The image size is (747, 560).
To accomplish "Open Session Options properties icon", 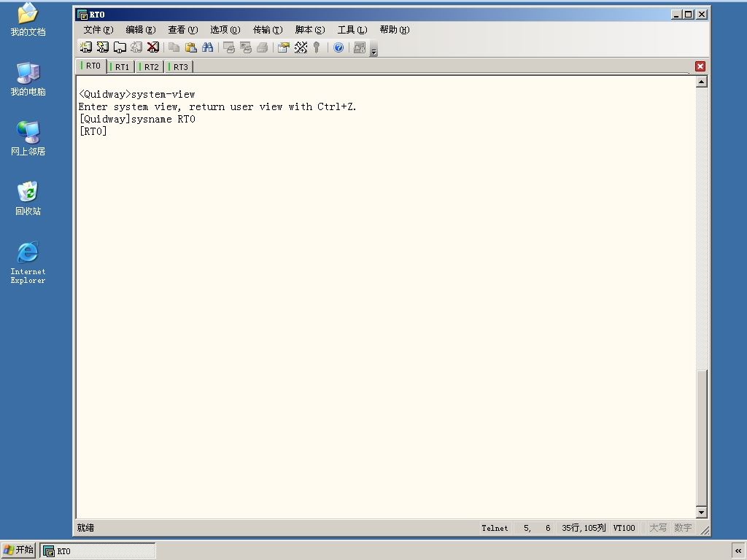I will (x=284, y=47).
